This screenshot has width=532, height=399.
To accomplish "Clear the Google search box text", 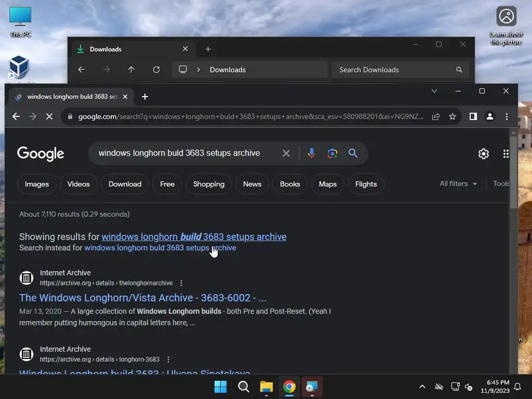I will point(286,153).
